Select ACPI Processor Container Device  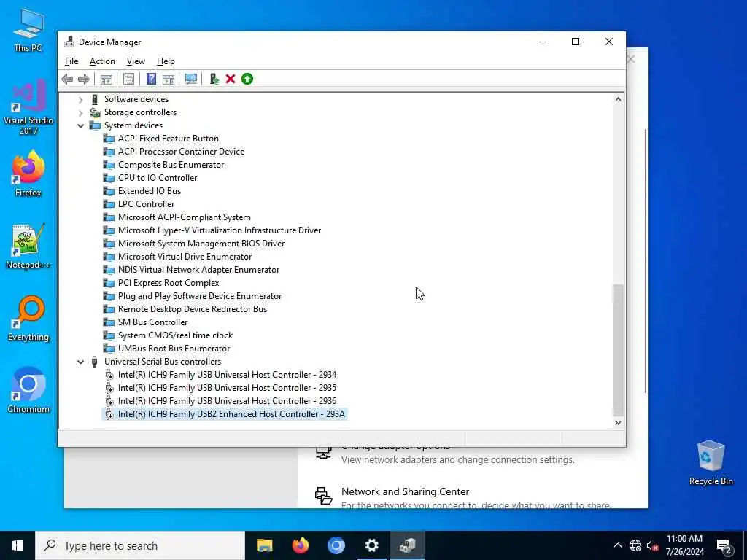coord(181,152)
